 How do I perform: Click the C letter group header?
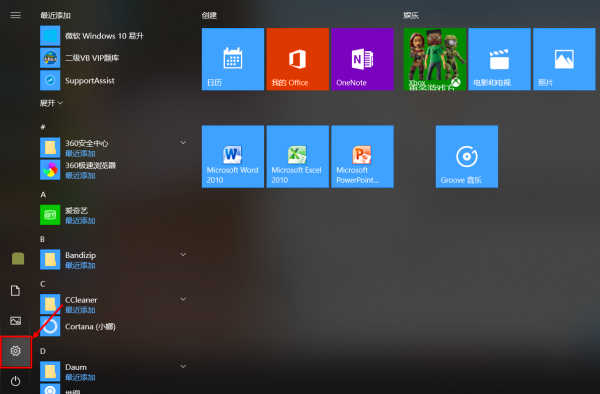[x=42, y=284]
